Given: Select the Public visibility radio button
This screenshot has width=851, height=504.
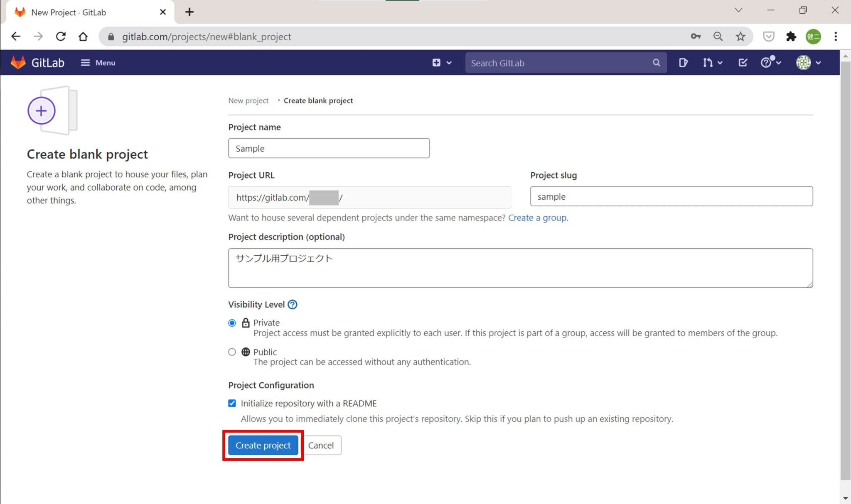Looking at the screenshot, I should (232, 352).
